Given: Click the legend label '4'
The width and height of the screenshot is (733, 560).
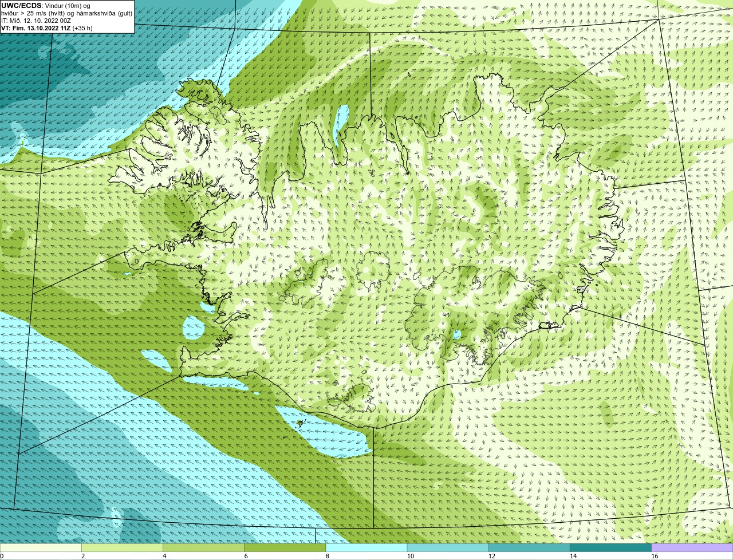Looking at the screenshot, I should (x=165, y=556).
